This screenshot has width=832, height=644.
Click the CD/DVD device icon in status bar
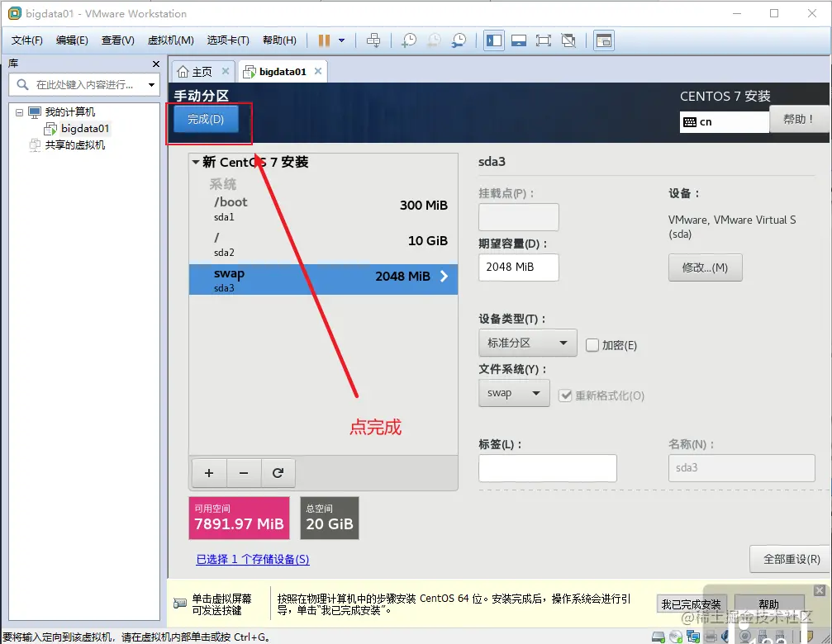(x=675, y=636)
